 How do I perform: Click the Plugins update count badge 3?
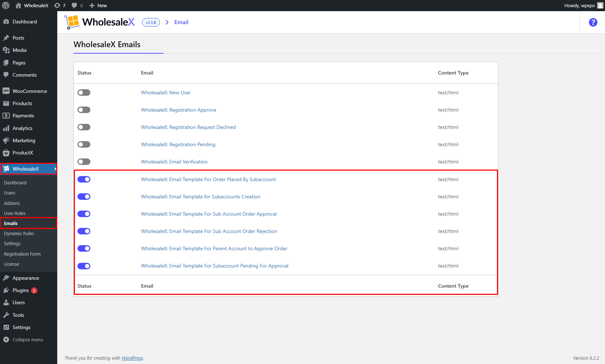click(x=34, y=291)
